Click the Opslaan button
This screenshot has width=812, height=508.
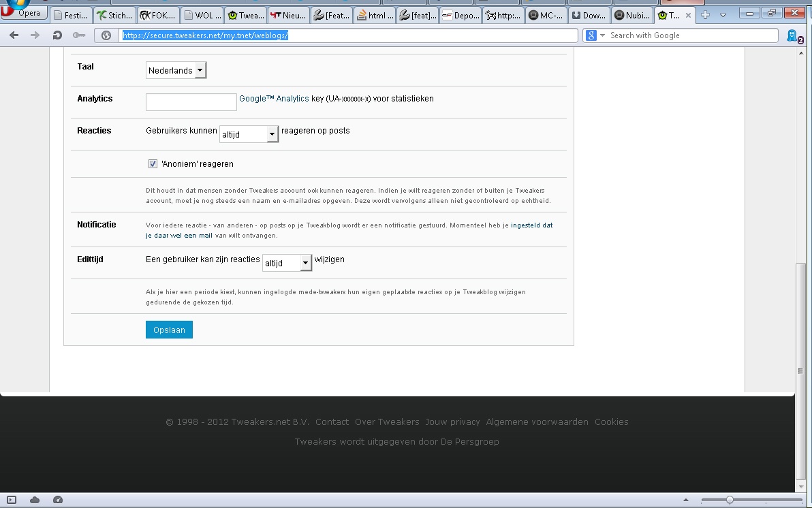point(169,330)
